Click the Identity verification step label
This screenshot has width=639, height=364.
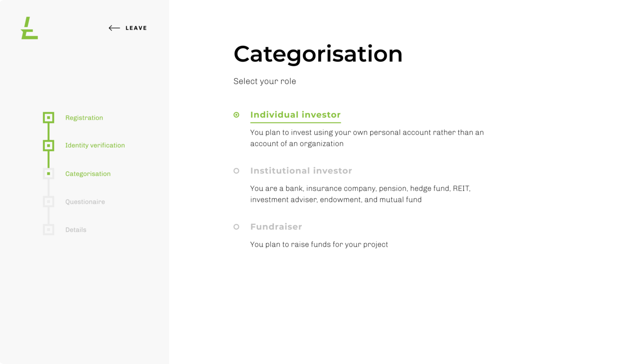pos(95,145)
